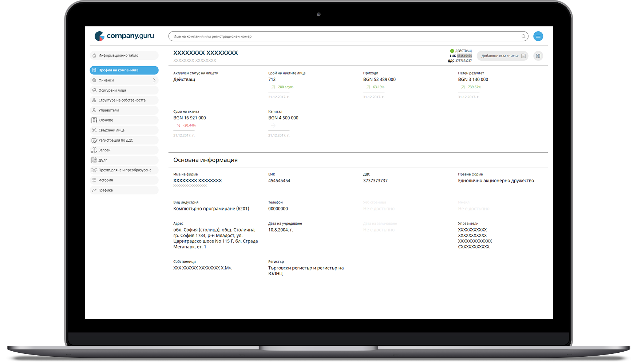Click the Основна информация heading
The image size is (637, 364).
[205, 160]
